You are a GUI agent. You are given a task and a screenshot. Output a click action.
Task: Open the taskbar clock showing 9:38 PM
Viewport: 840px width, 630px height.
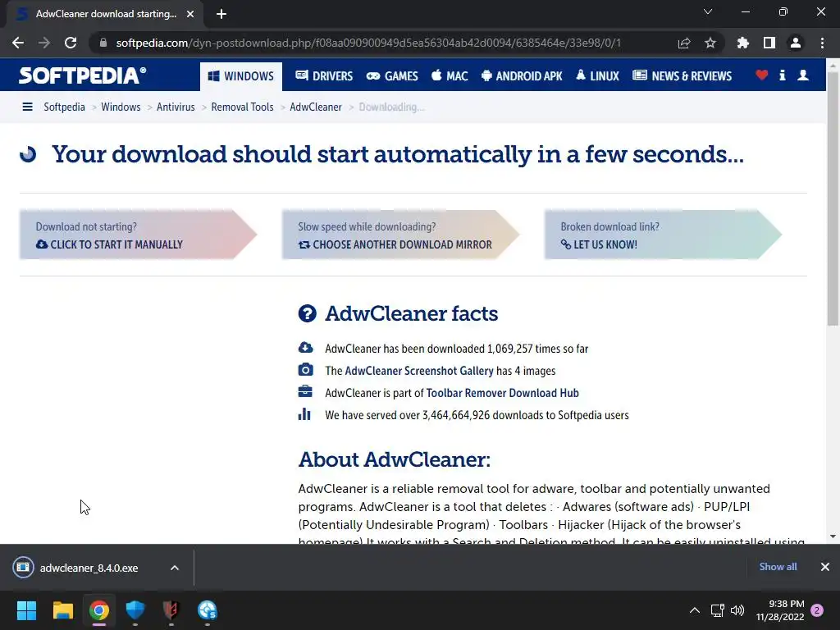click(780, 610)
